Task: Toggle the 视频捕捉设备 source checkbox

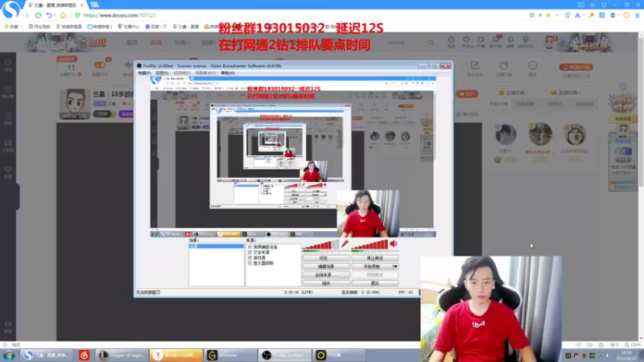Action: pos(250,247)
